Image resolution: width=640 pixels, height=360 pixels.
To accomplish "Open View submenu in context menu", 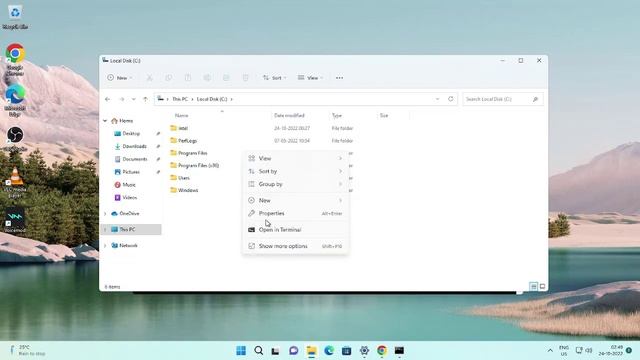I will pos(296,158).
